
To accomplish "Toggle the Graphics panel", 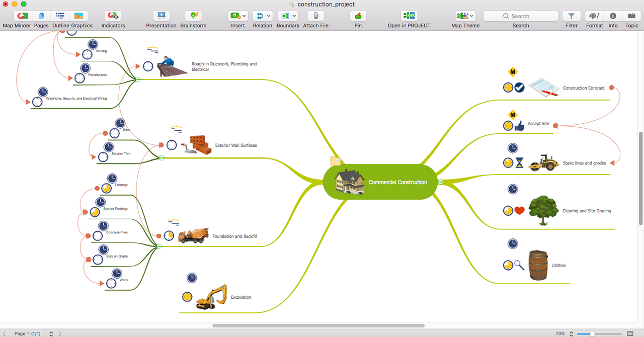I will click(79, 16).
